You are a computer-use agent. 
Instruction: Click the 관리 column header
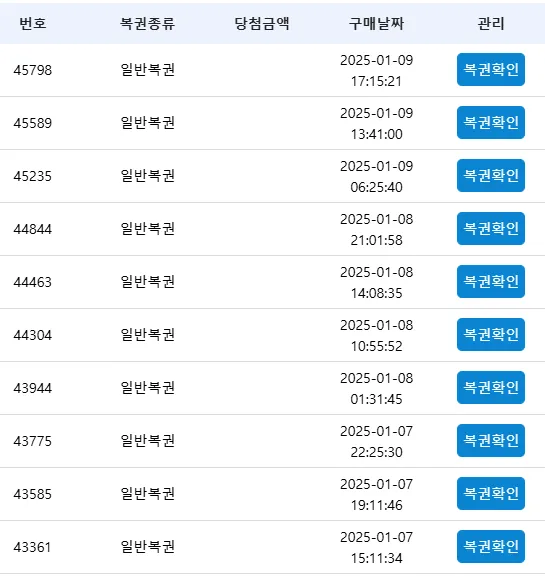491,23
